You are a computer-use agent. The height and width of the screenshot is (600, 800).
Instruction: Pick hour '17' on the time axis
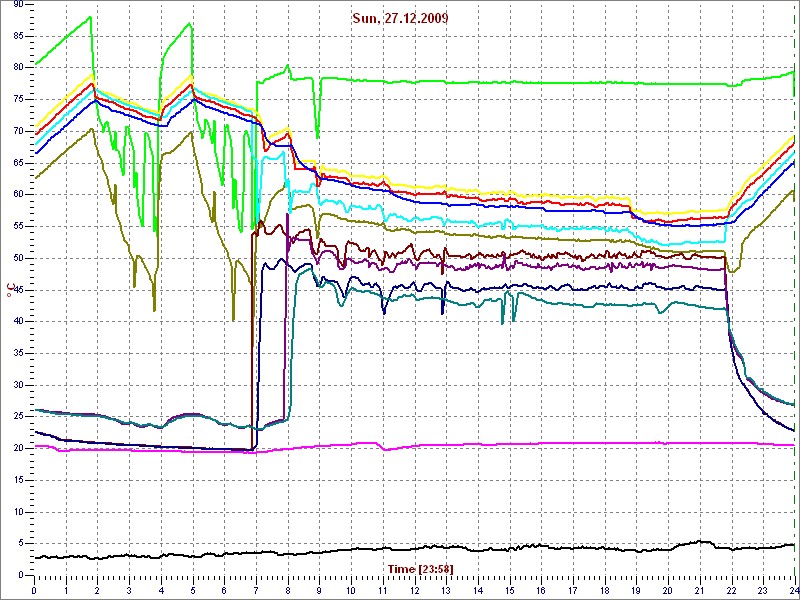pyautogui.click(x=573, y=590)
